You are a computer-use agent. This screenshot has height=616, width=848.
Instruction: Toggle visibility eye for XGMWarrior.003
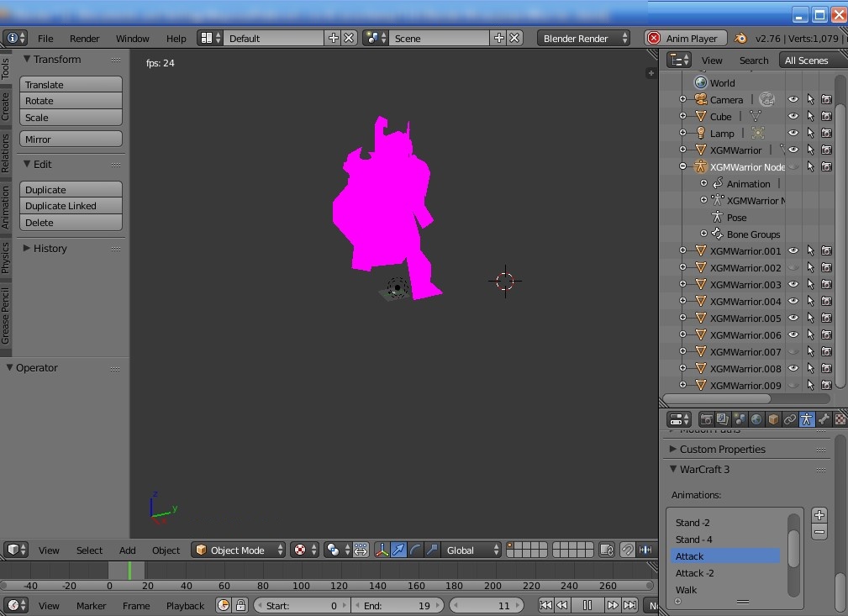[793, 284]
